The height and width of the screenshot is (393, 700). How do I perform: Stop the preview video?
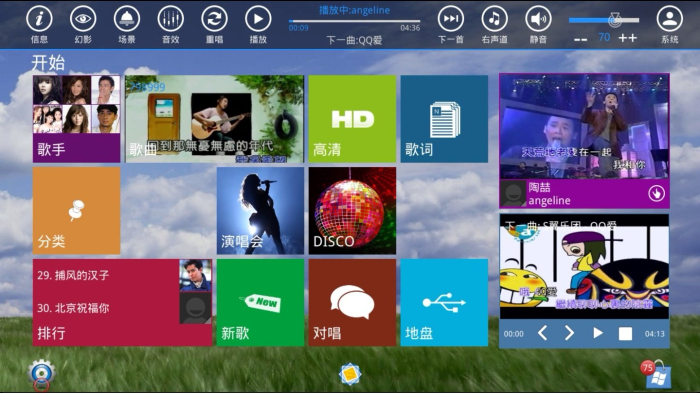point(625,334)
